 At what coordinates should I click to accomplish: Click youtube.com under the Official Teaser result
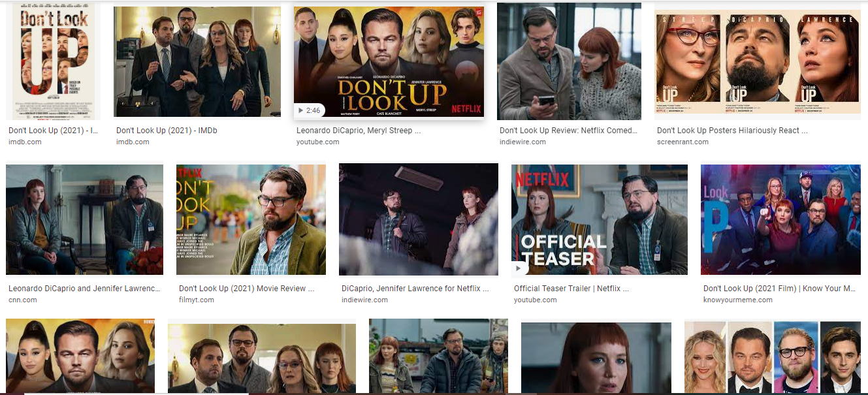click(536, 300)
